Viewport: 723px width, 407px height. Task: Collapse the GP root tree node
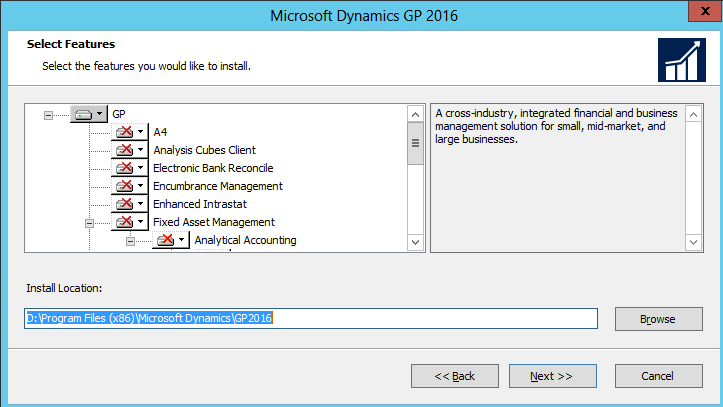48,115
